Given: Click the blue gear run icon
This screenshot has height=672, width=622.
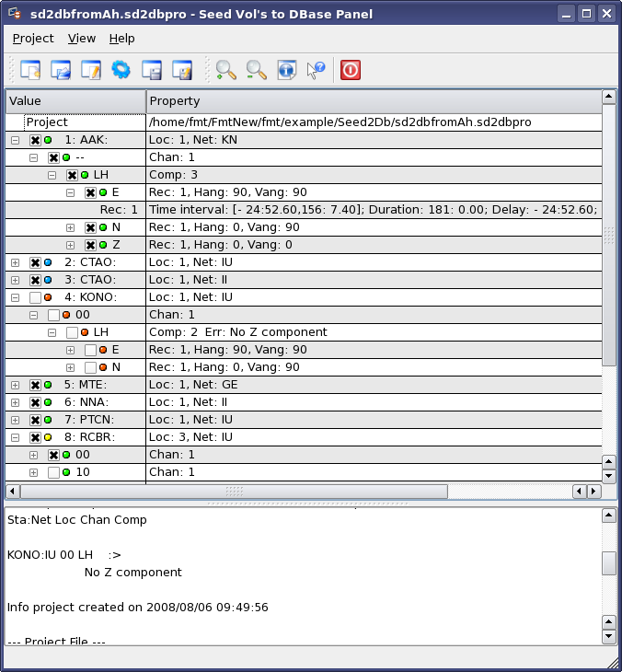Looking at the screenshot, I should point(121,70).
